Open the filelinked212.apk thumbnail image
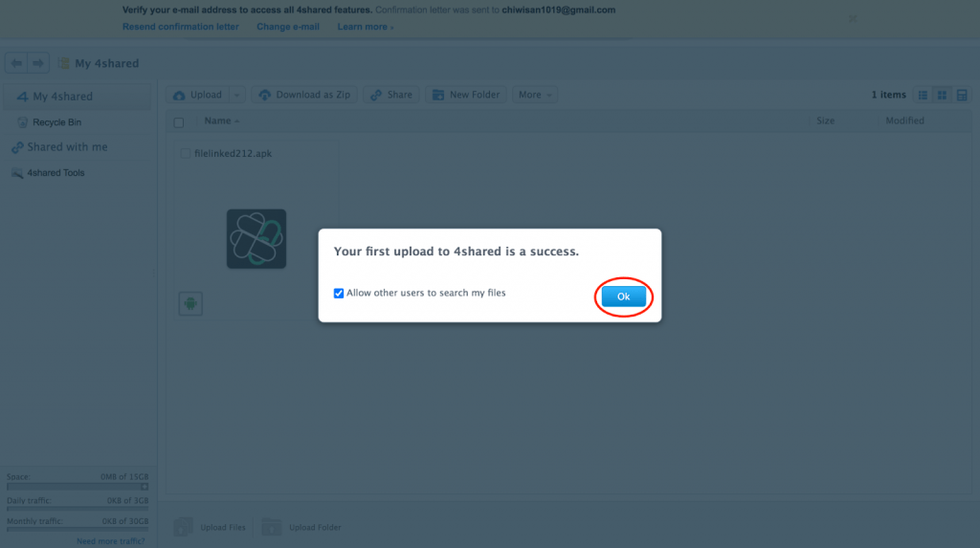Viewport: 980px width, 548px height. click(x=256, y=239)
